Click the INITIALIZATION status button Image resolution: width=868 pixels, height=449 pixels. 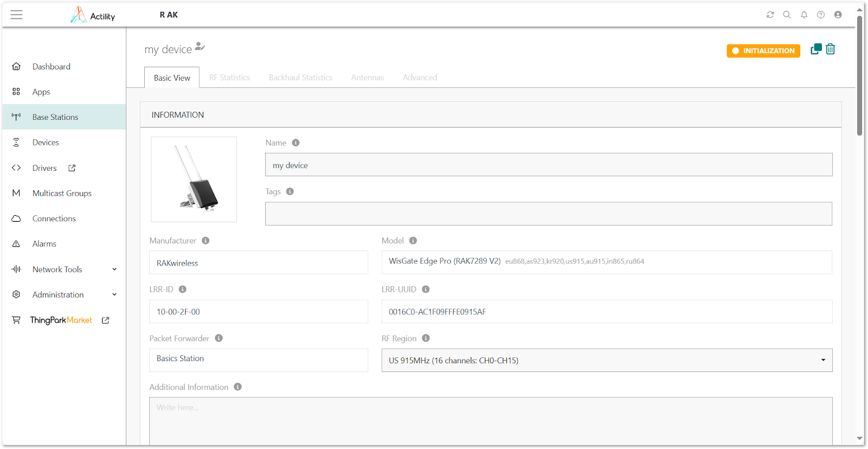763,51
